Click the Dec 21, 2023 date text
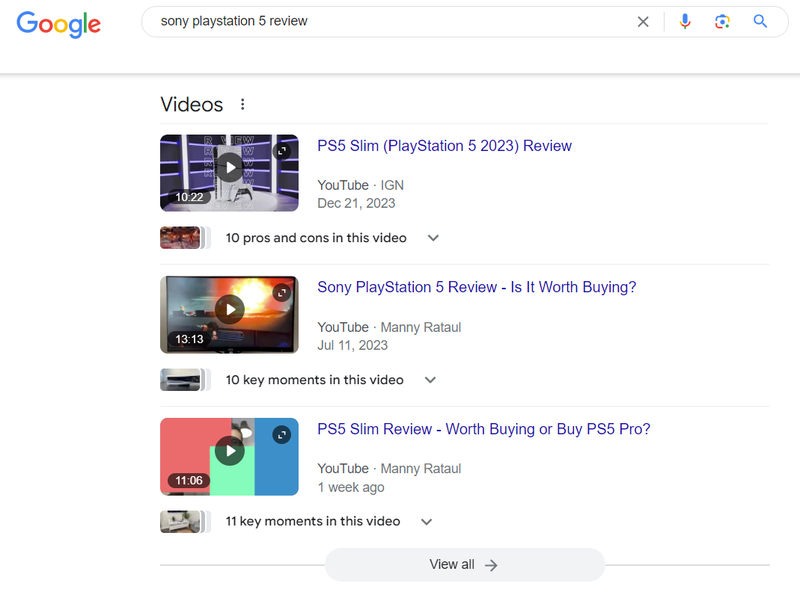The width and height of the screenshot is (800, 601). pyautogui.click(x=356, y=203)
